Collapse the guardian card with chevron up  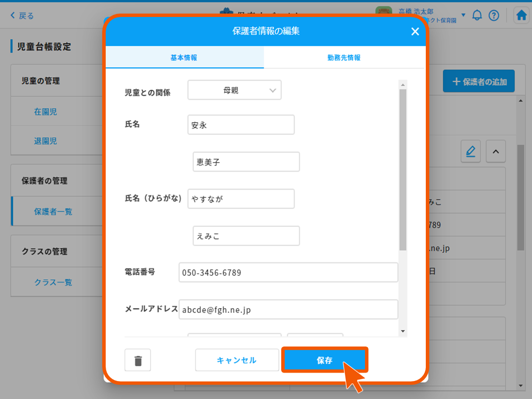(x=496, y=152)
